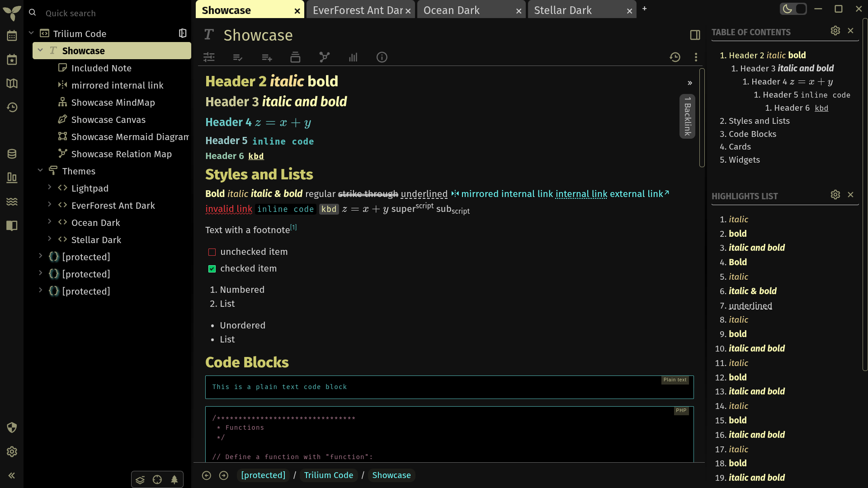Click into the Quick search field
Viewport: 868px width, 488px height.
[x=115, y=13]
